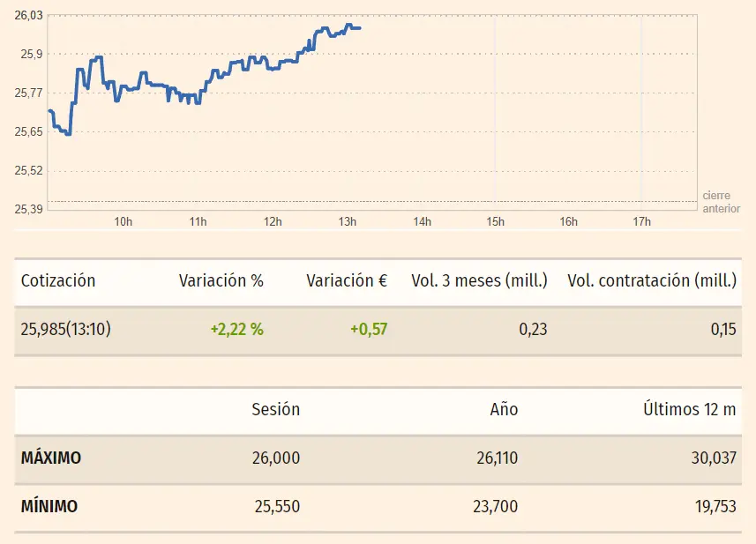Screen dimensions: 756x544
Task: Select the Sesión column header
Action: [275, 409]
